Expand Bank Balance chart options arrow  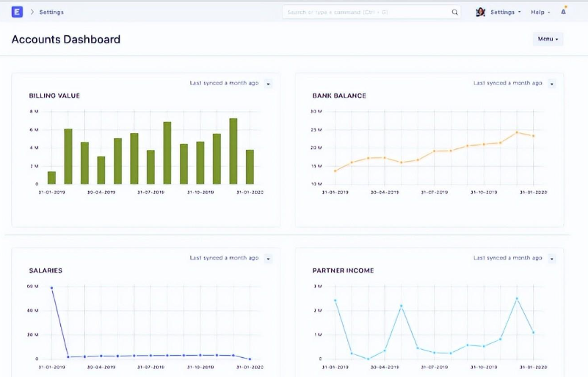coord(551,83)
